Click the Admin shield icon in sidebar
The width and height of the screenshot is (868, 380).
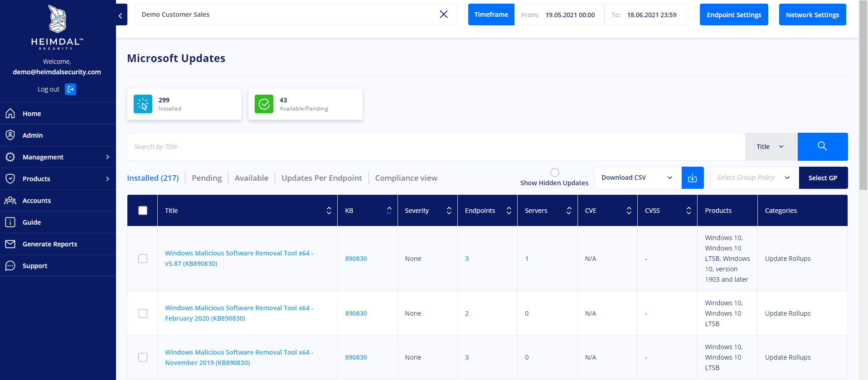[10, 135]
